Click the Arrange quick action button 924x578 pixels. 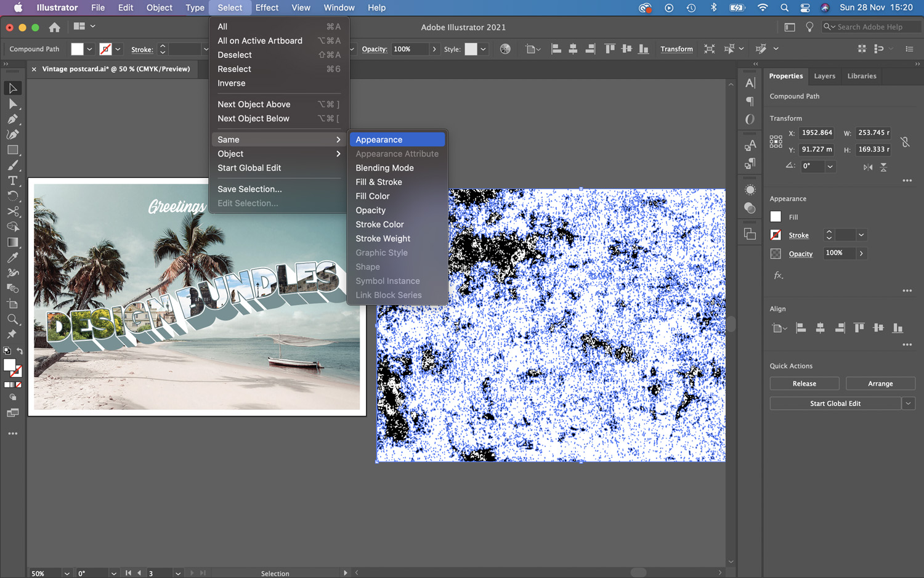880,383
